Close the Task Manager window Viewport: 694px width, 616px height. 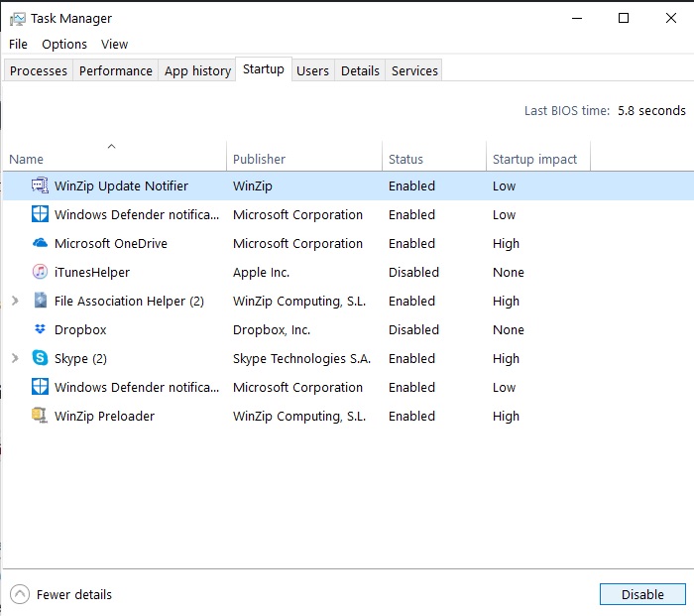pyautogui.click(x=670, y=18)
